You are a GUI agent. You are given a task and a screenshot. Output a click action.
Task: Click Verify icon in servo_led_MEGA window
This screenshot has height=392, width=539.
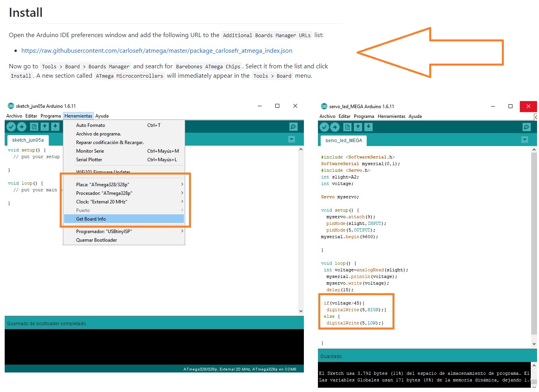(324, 127)
